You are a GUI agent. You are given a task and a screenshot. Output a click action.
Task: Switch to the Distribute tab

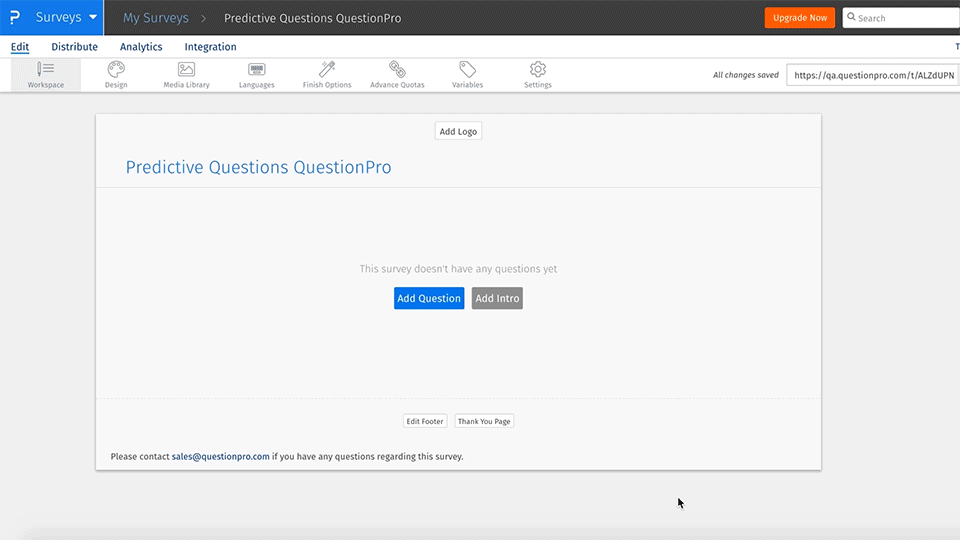pyautogui.click(x=75, y=47)
